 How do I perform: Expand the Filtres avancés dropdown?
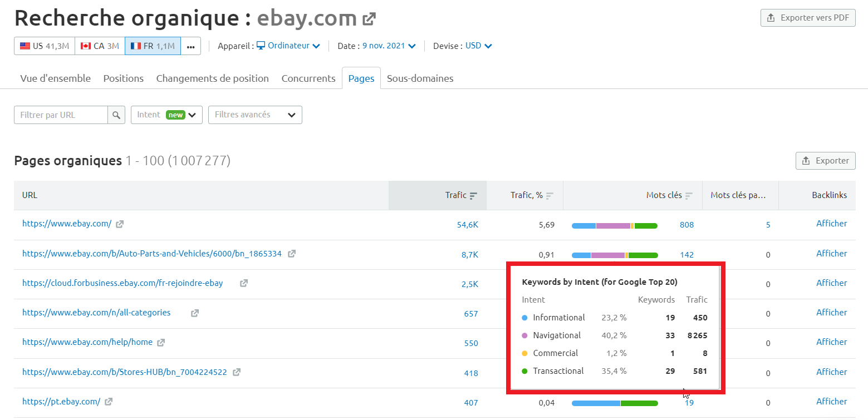[x=254, y=115]
